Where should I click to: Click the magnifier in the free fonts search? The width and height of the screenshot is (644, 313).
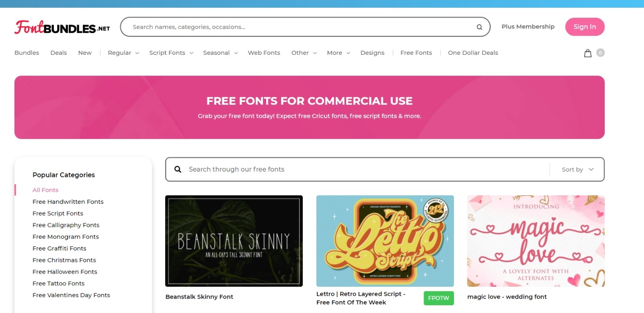pyautogui.click(x=177, y=169)
